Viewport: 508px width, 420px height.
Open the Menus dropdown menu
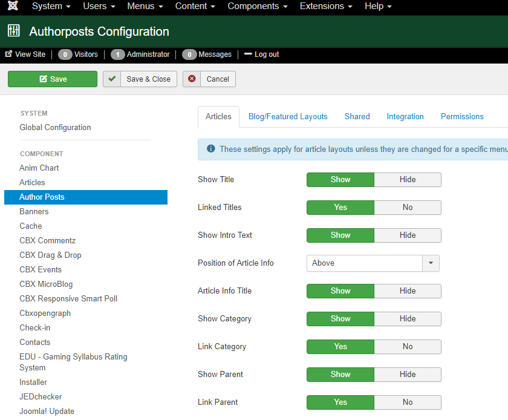click(x=145, y=6)
